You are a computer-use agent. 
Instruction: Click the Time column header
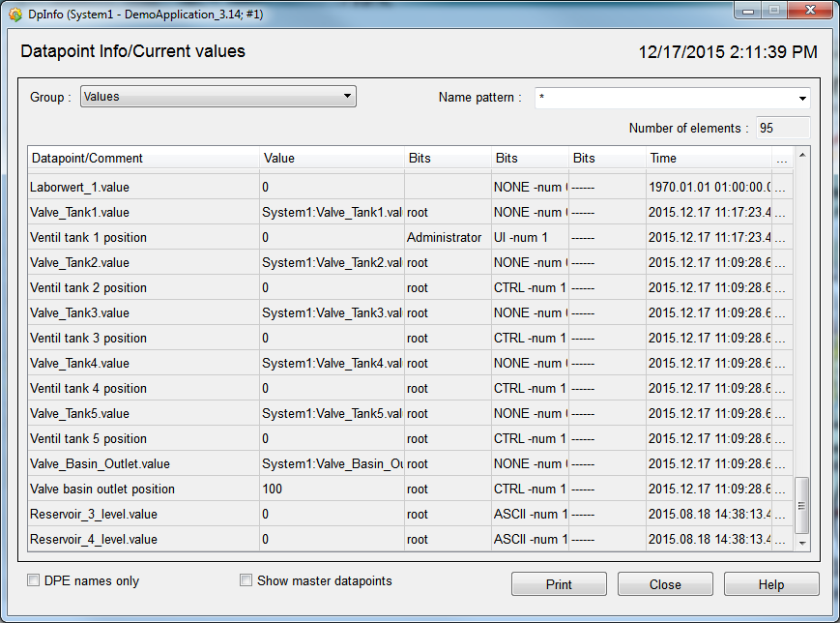(x=708, y=158)
